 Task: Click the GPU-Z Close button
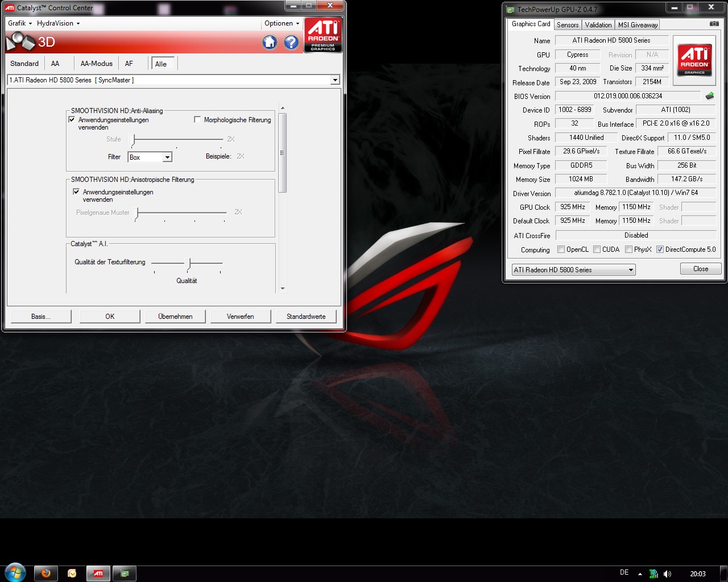[701, 269]
